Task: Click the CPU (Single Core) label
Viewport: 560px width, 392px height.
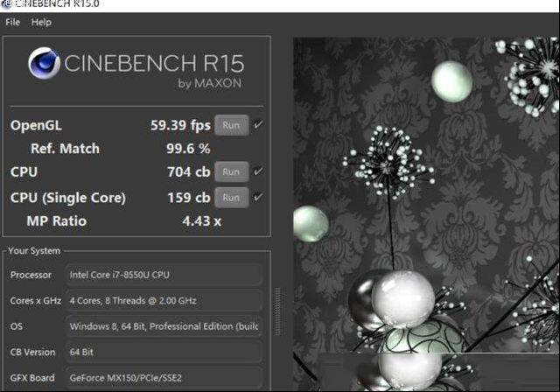Action: click(x=68, y=198)
